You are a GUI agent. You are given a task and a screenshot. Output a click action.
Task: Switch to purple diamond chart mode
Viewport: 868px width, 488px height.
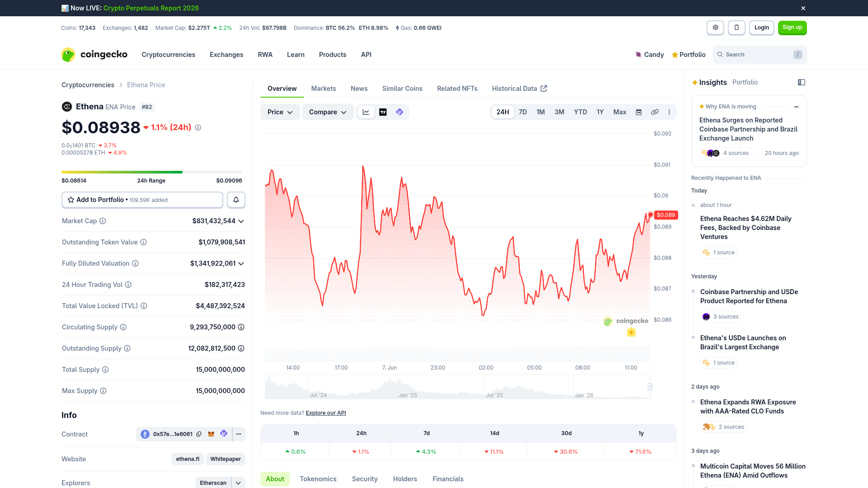click(x=400, y=112)
